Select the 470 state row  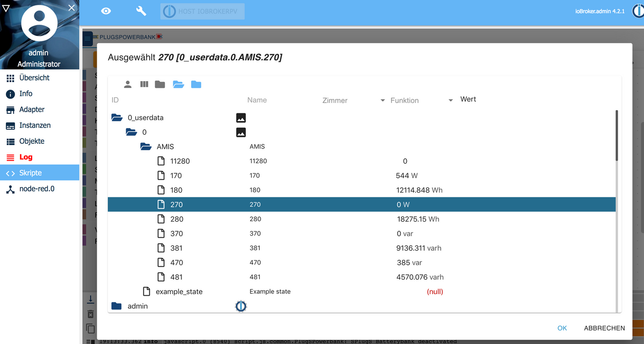click(x=362, y=262)
